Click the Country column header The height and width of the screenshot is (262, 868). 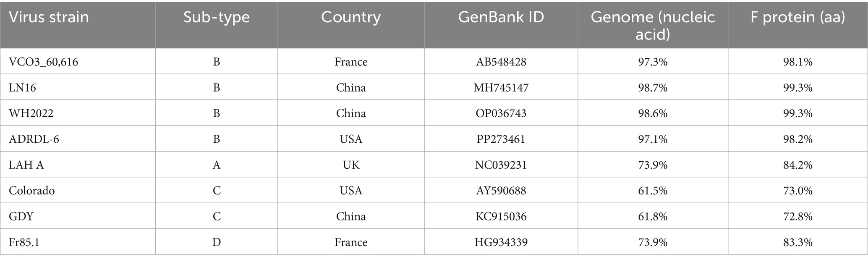(x=350, y=17)
